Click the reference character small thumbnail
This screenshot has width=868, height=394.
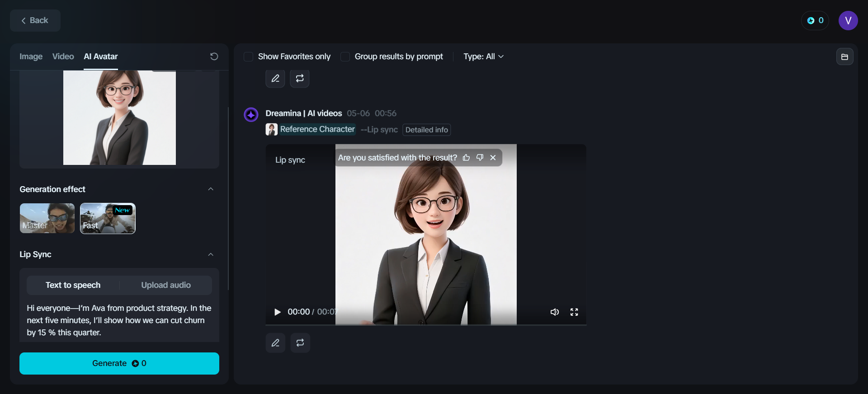tap(271, 130)
